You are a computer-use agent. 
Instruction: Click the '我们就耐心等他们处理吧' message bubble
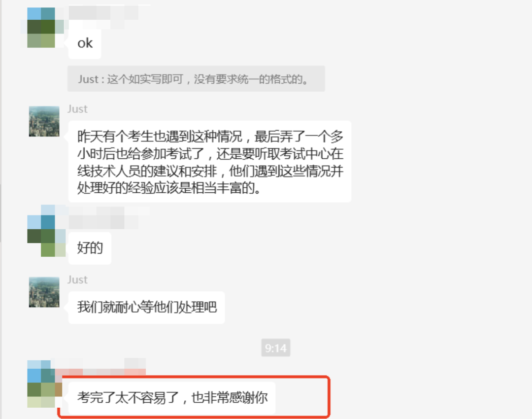(147, 307)
